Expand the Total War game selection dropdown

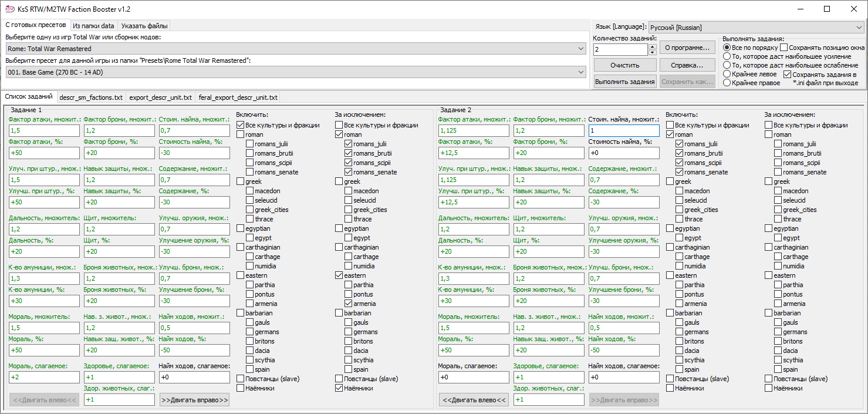tap(296, 49)
